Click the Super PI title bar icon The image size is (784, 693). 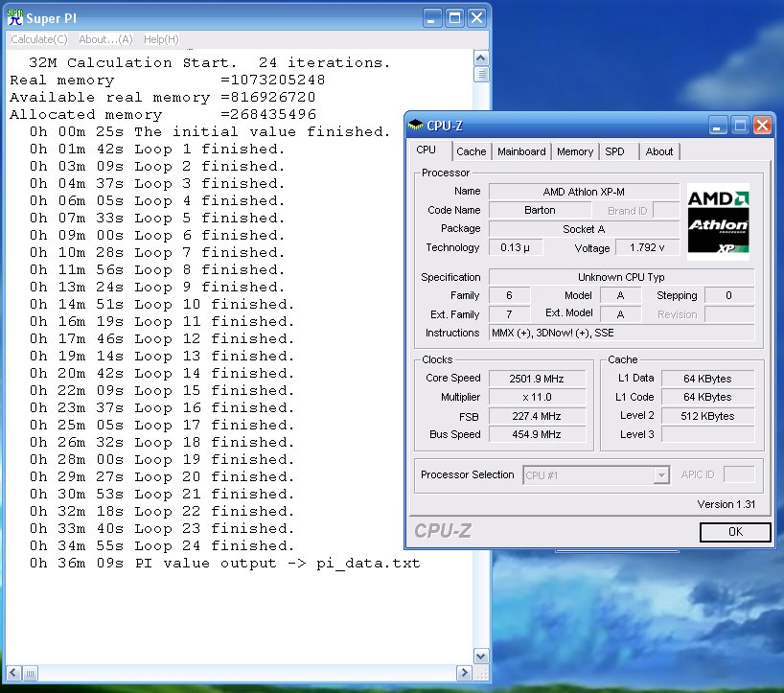pyautogui.click(x=15, y=18)
